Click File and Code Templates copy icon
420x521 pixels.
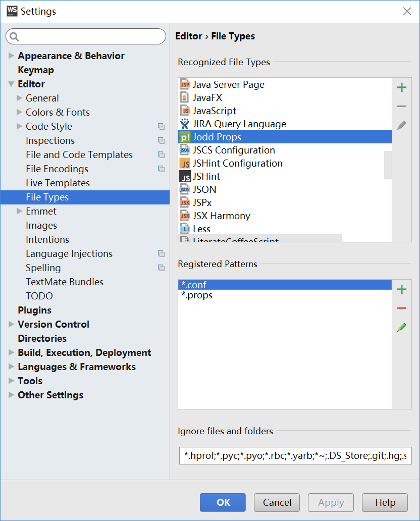coord(161,155)
